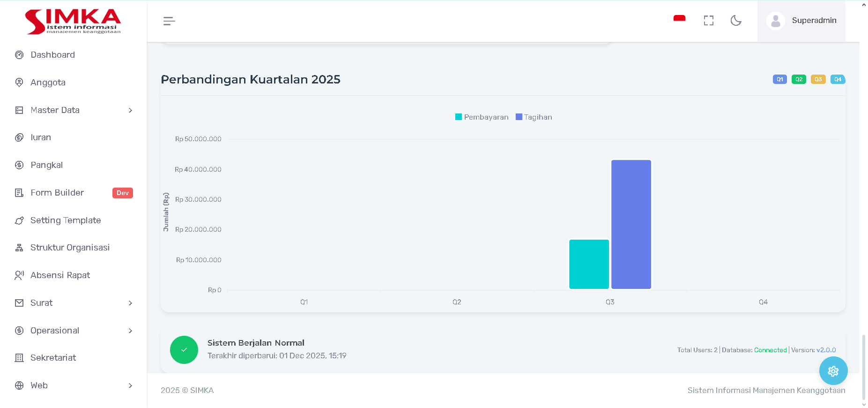
Task: Open the floating gear settings button
Action: coord(833,371)
